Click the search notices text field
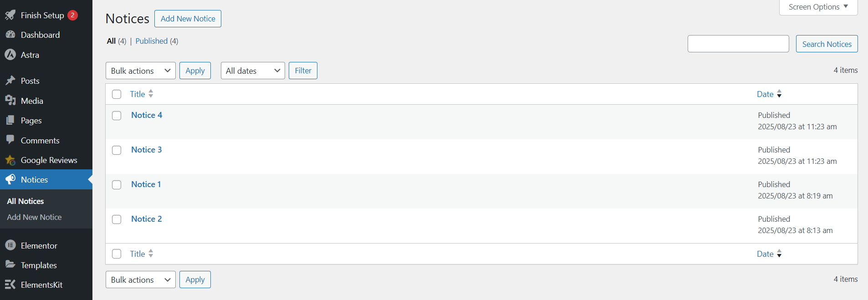 click(738, 44)
